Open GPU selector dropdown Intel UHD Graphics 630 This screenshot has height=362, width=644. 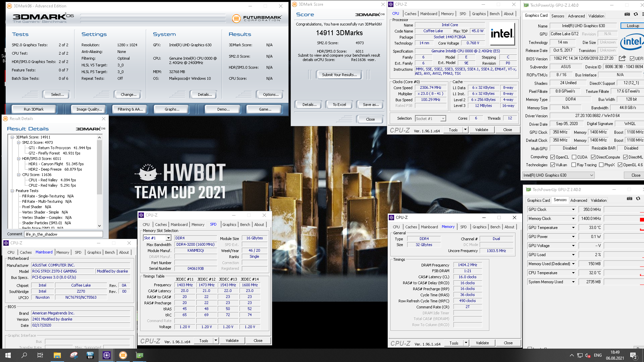[x=558, y=175]
